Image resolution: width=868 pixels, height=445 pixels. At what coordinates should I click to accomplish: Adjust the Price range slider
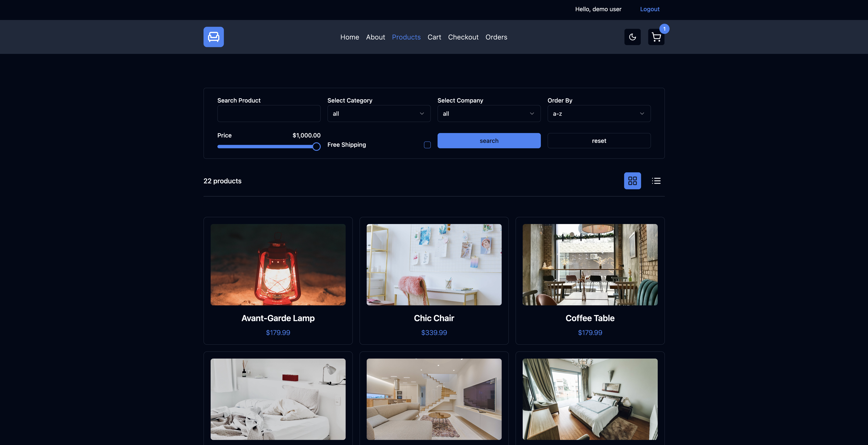[268, 146]
